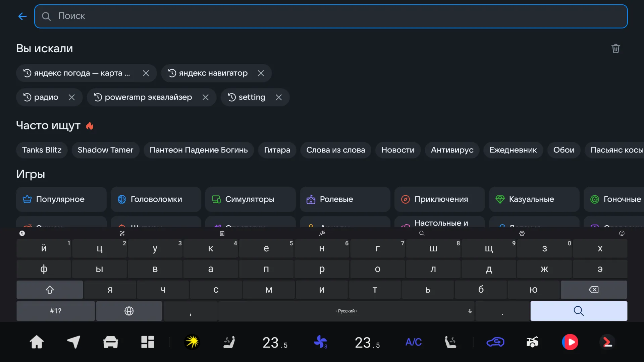Open navigation arrow in bottom bar
This screenshot has width=644, height=362.
click(x=73, y=342)
